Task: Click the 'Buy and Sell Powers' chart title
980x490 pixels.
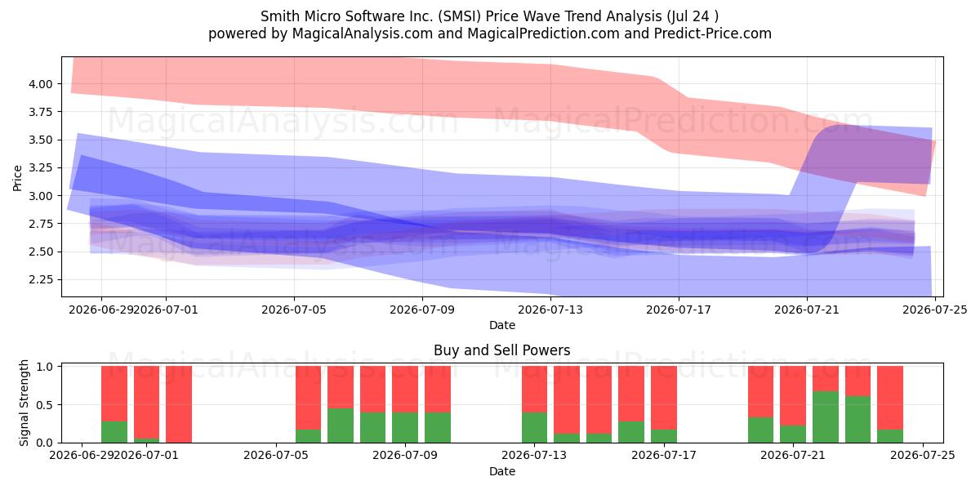Action: [x=502, y=351]
